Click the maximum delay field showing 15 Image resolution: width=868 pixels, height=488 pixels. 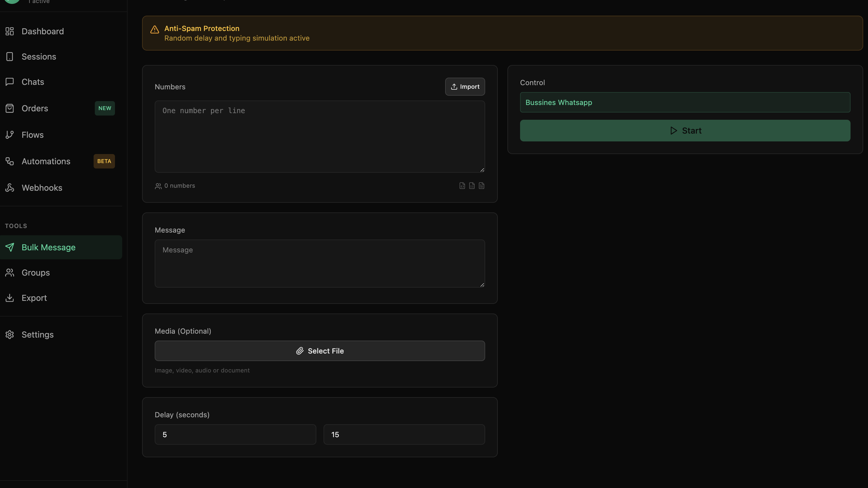404,434
